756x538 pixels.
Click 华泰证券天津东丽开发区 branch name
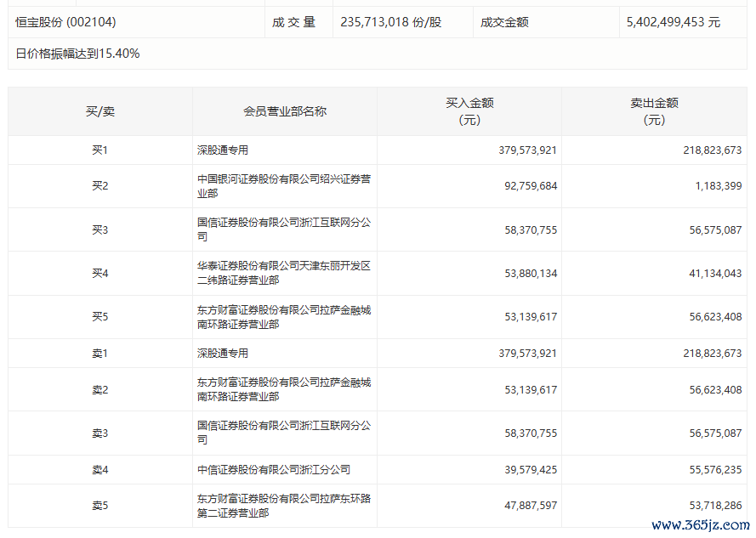[x=284, y=273]
